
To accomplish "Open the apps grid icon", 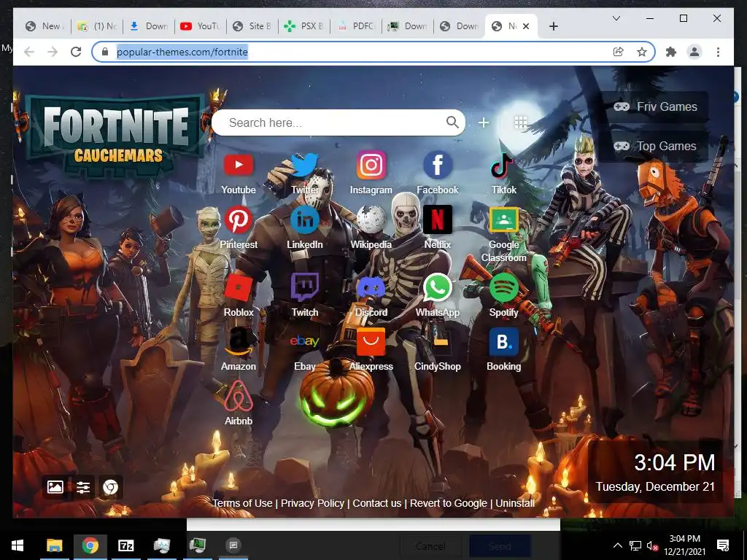I will [x=520, y=122].
